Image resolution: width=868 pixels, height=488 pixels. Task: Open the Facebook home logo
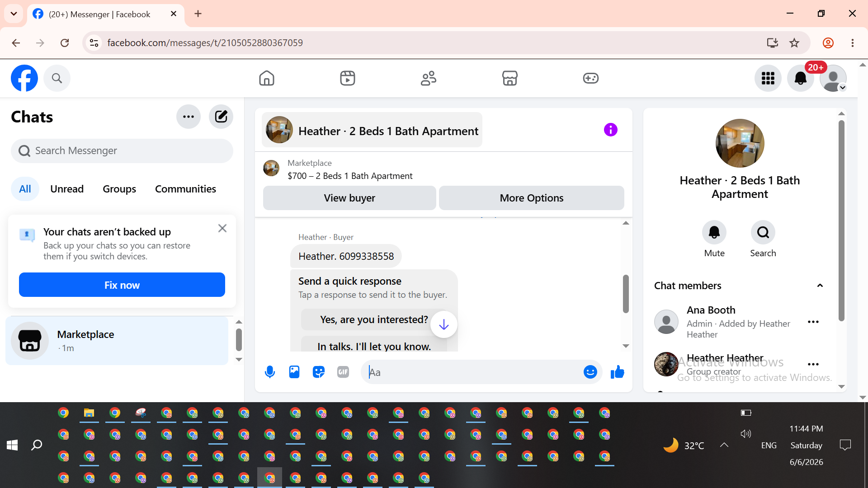pos(24,78)
